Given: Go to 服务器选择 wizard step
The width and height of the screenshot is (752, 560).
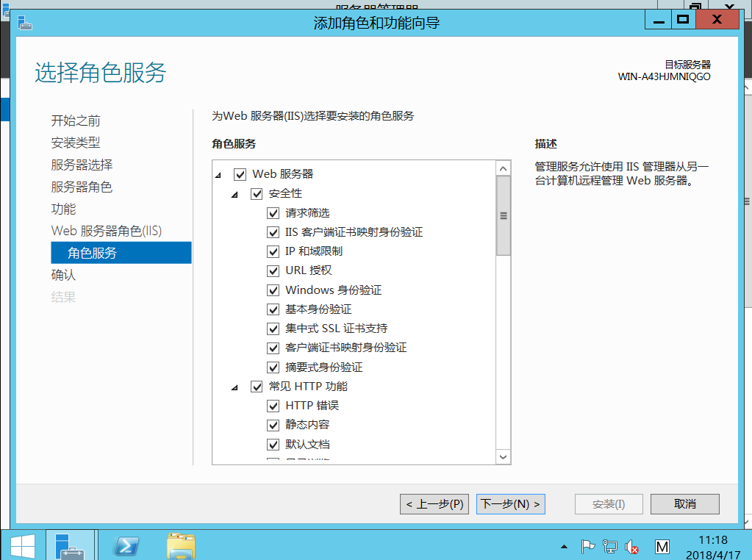Looking at the screenshot, I should 82,165.
